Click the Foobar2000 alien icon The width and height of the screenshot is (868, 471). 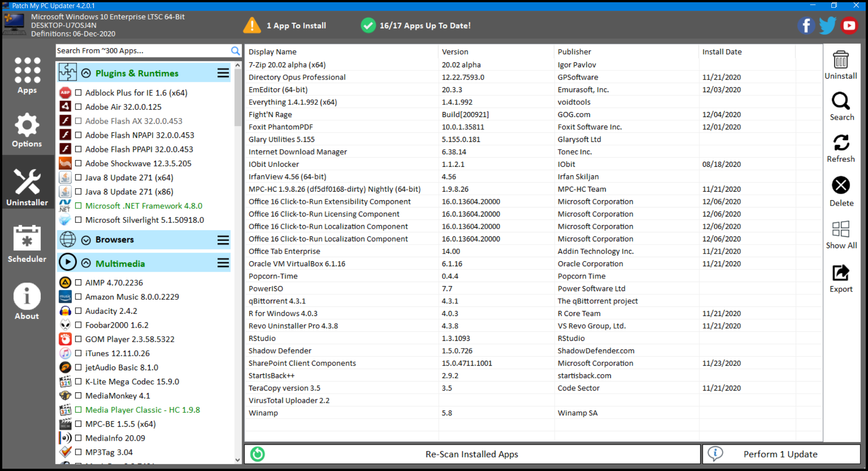tap(66, 325)
